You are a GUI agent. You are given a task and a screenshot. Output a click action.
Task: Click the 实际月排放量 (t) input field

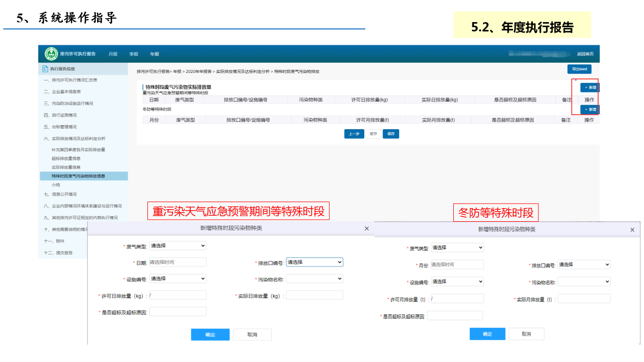click(x=584, y=299)
